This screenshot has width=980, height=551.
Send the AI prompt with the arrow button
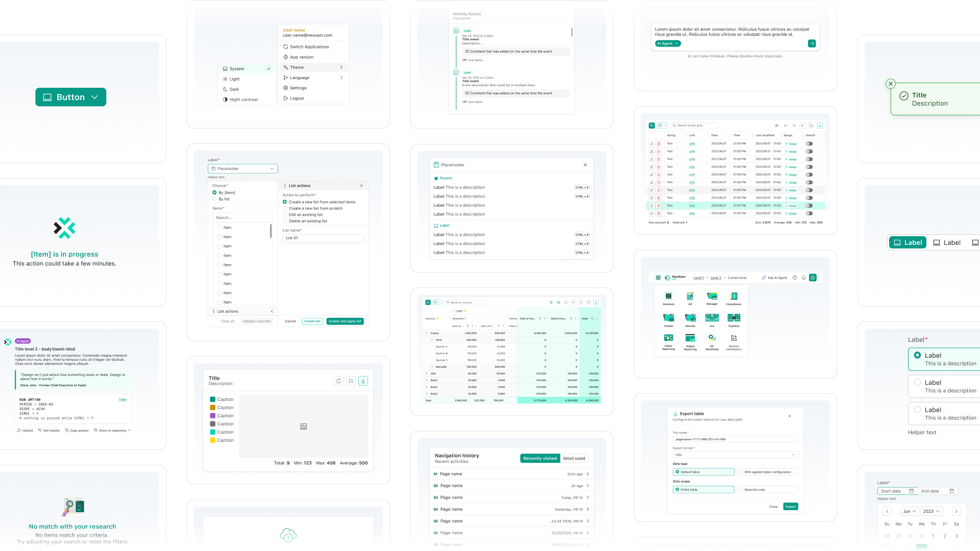(x=812, y=44)
